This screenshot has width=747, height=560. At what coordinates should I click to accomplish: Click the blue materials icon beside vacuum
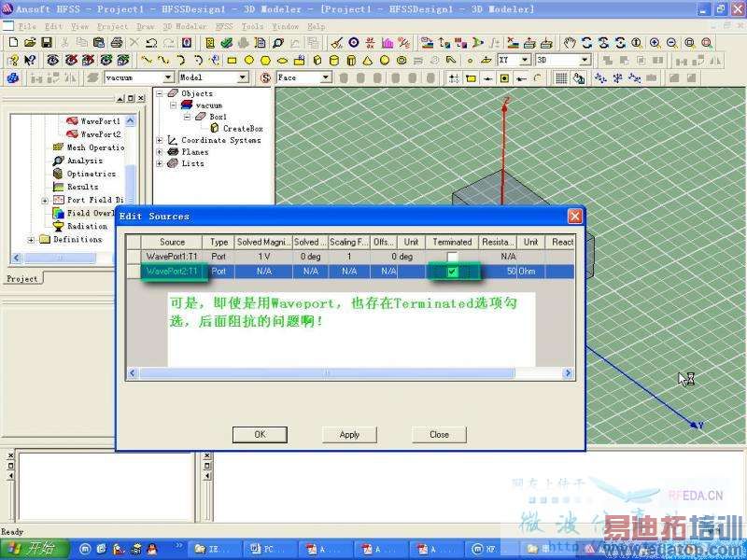click(x=13, y=77)
